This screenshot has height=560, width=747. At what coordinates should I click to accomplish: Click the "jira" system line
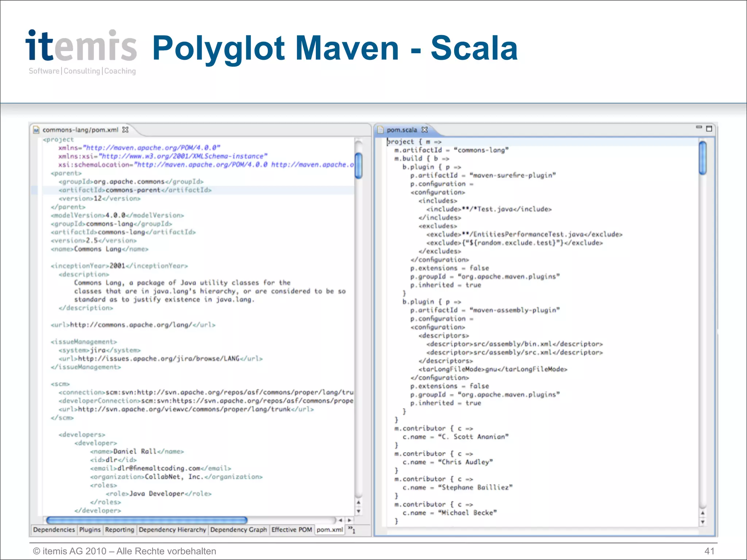click(x=100, y=350)
